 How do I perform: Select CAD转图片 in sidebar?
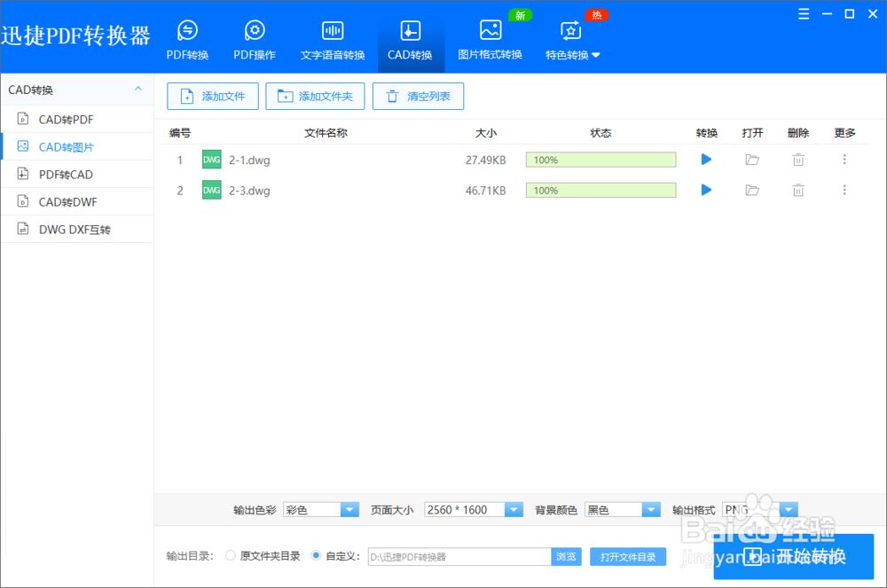tap(77, 147)
